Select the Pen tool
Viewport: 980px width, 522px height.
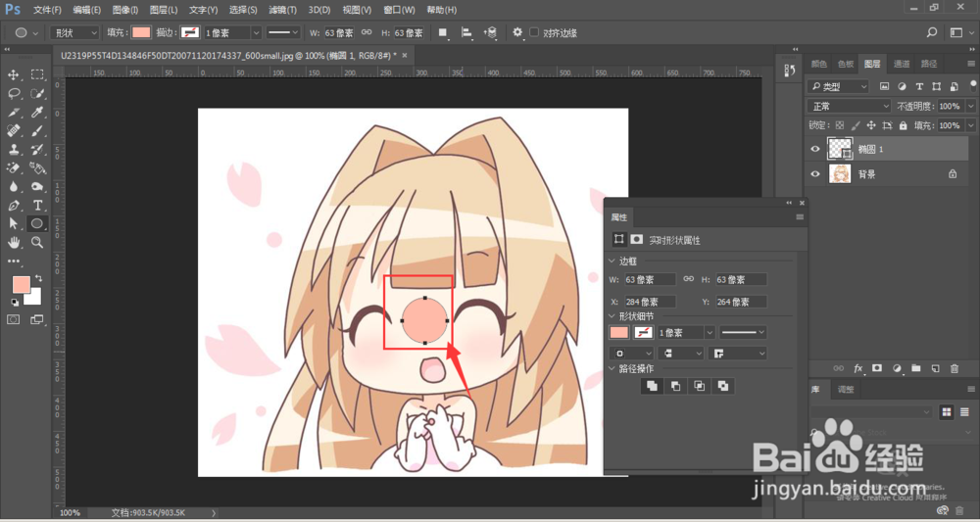click(13, 206)
